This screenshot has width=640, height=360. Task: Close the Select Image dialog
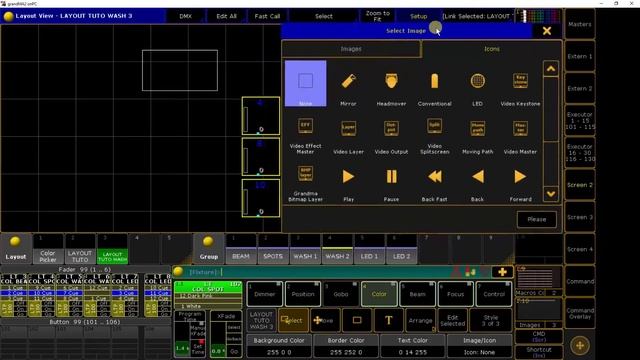(547, 31)
